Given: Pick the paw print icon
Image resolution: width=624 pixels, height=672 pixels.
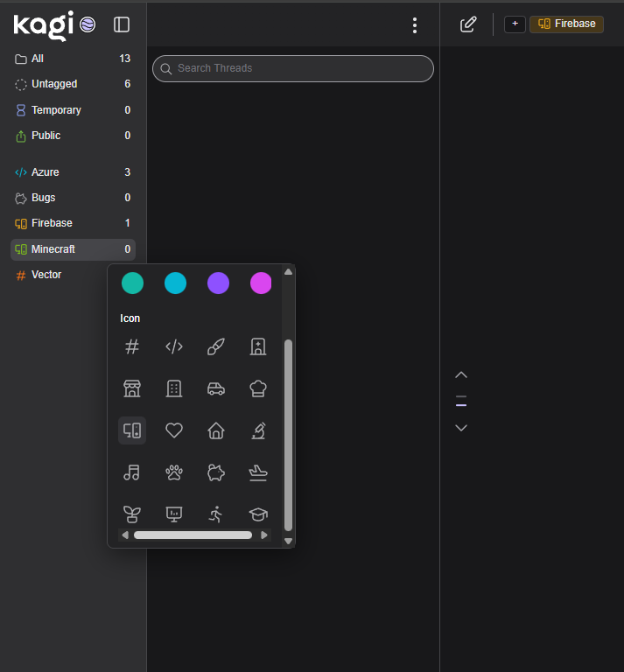Looking at the screenshot, I should click(174, 472).
